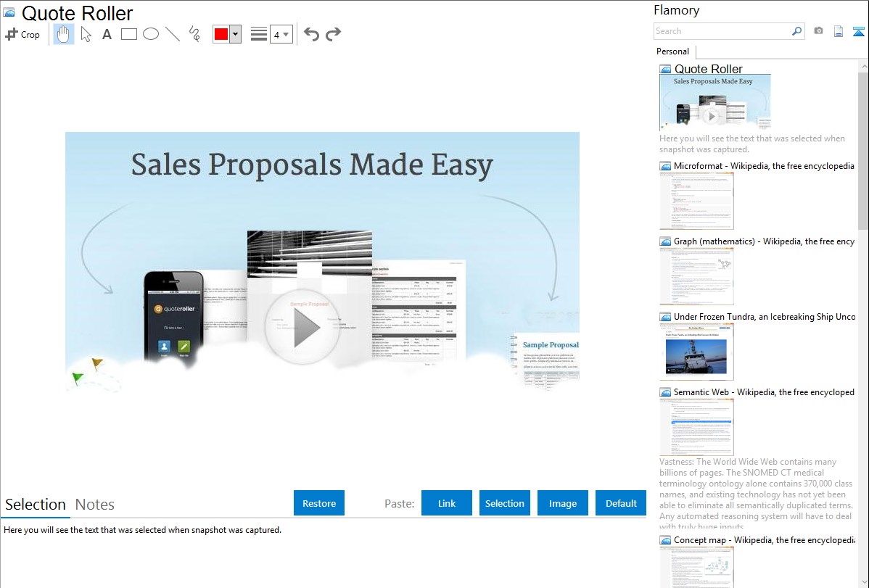This screenshot has height=588, width=869.
Task: Select the Quote Roller title in sidebar list
Action: [708, 69]
